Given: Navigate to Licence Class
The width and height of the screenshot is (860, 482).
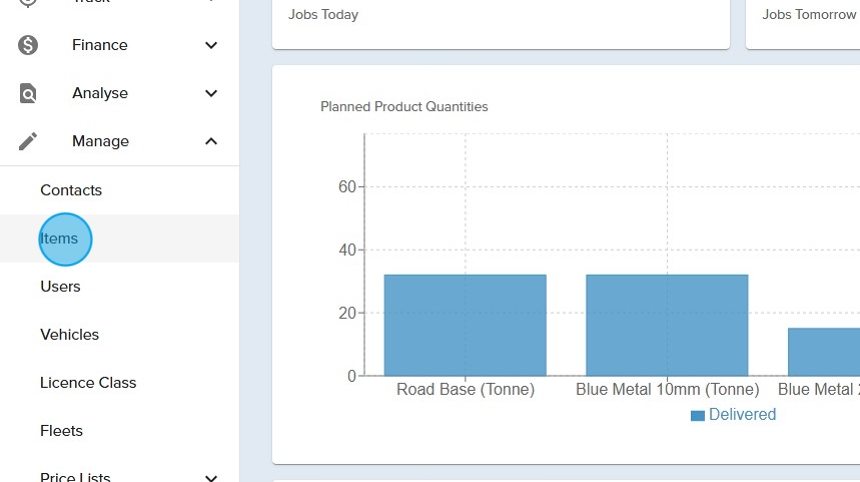Looking at the screenshot, I should (88, 382).
